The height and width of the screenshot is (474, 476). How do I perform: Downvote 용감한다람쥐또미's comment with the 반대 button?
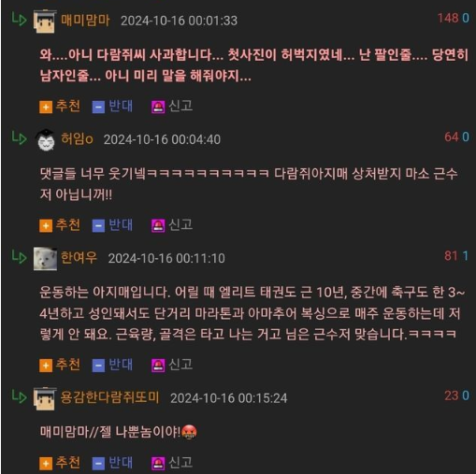pyautogui.click(x=112, y=463)
